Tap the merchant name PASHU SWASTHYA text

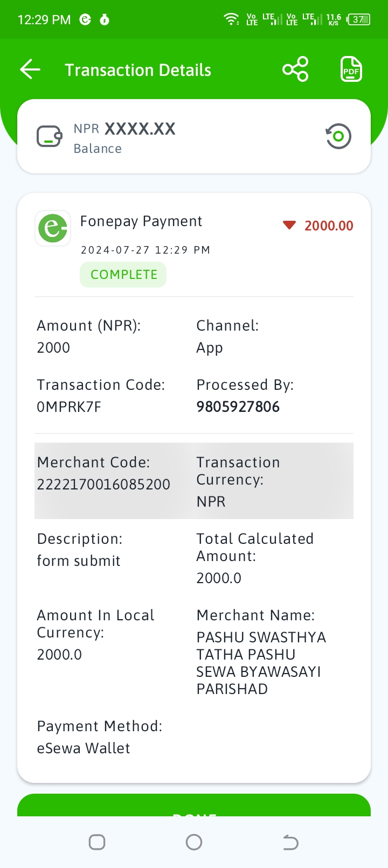[261, 637]
